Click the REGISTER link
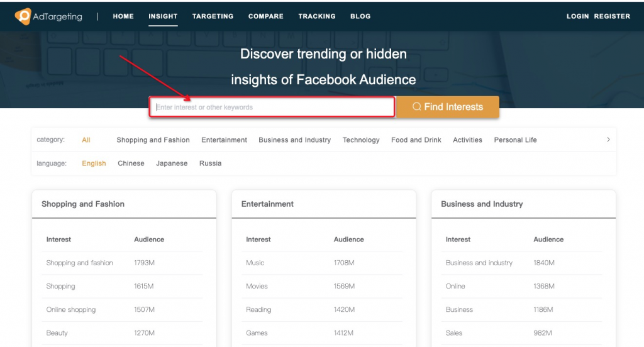This screenshot has width=644, height=347. 612,16
